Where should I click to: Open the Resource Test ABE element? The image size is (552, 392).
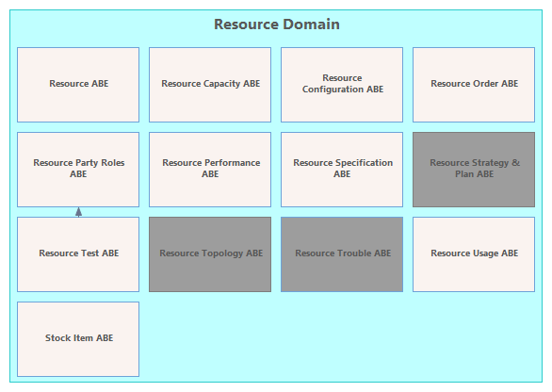[x=78, y=254]
